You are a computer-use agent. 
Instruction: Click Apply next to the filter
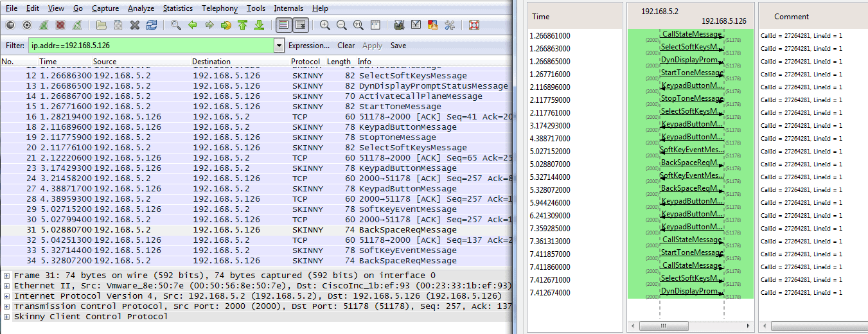372,46
